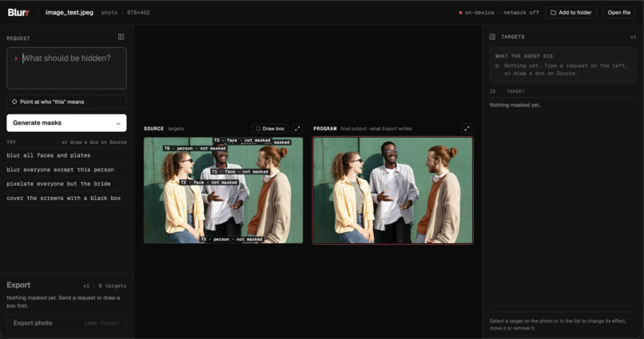Image resolution: width=644 pixels, height=339 pixels.
Task: Expand the Source view to fullscreen
Action: pos(297,129)
